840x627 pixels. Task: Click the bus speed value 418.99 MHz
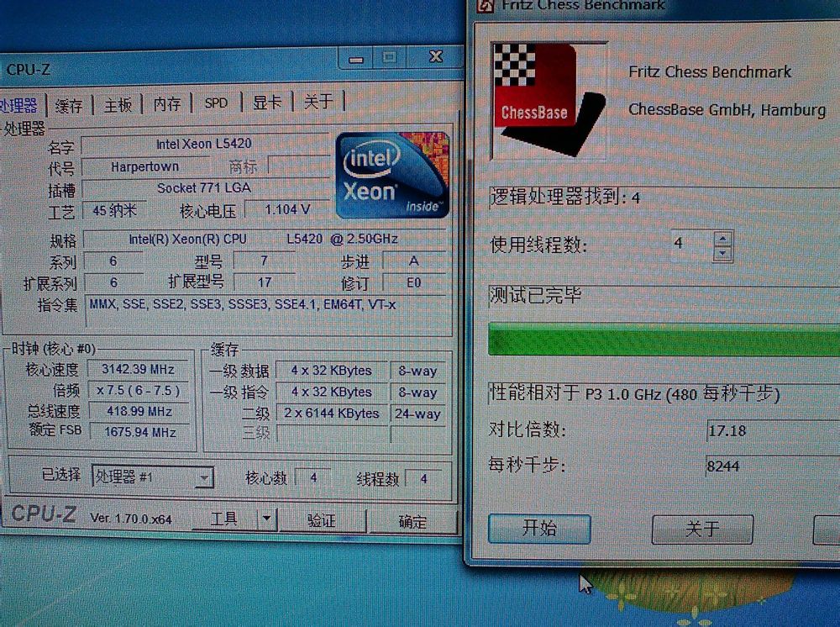click(139, 411)
